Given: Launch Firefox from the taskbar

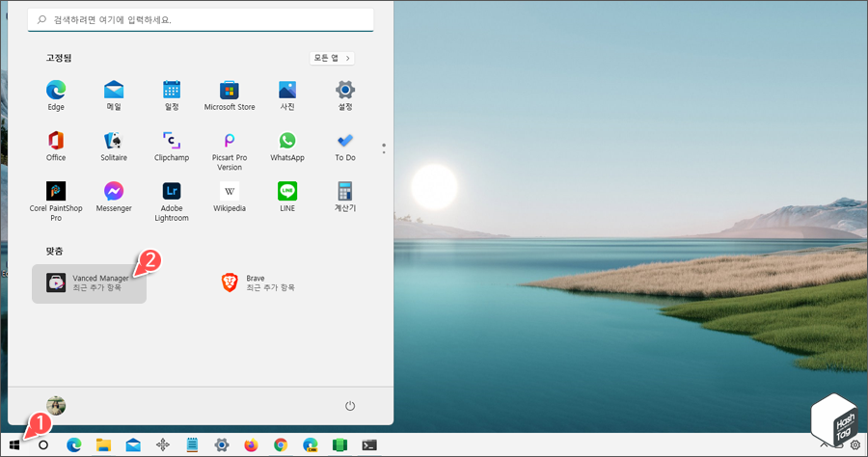Looking at the screenshot, I should (x=251, y=444).
